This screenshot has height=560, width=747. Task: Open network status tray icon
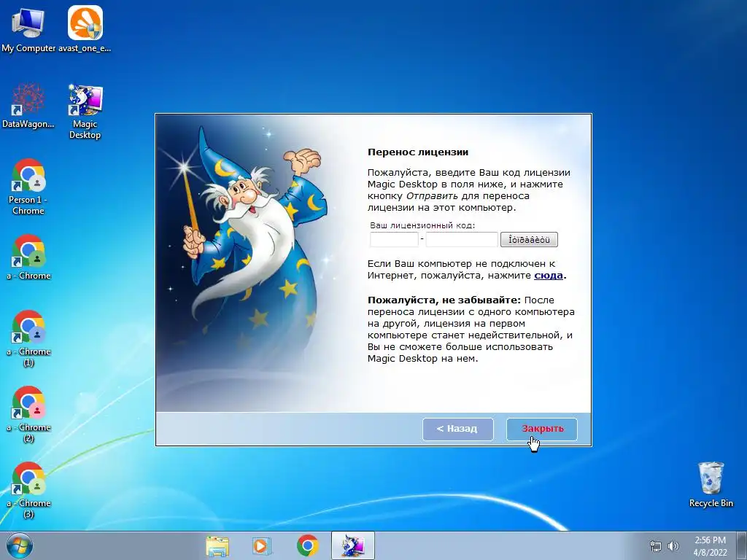pyautogui.click(x=656, y=546)
